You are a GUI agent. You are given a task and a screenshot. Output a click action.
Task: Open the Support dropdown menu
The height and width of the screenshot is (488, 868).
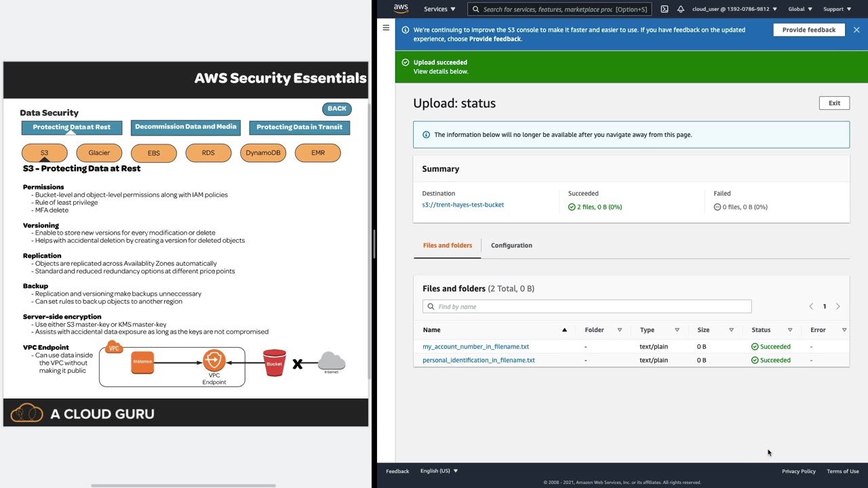(x=837, y=9)
